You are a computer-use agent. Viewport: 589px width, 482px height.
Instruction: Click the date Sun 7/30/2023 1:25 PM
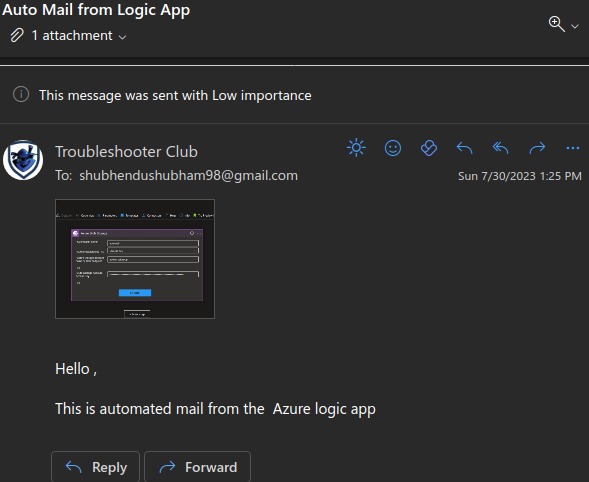click(x=520, y=176)
